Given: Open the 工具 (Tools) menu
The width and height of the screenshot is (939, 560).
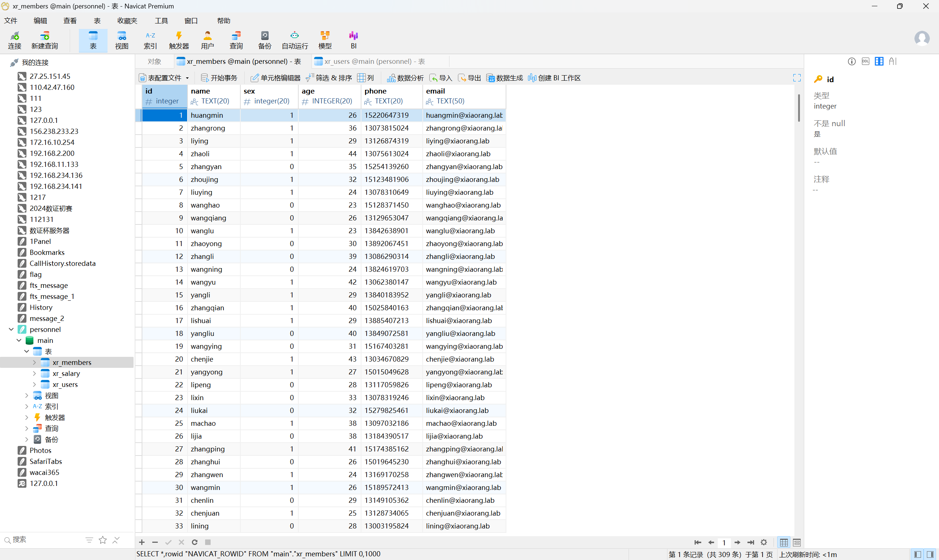Looking at the screenshot, I should 161,21.
